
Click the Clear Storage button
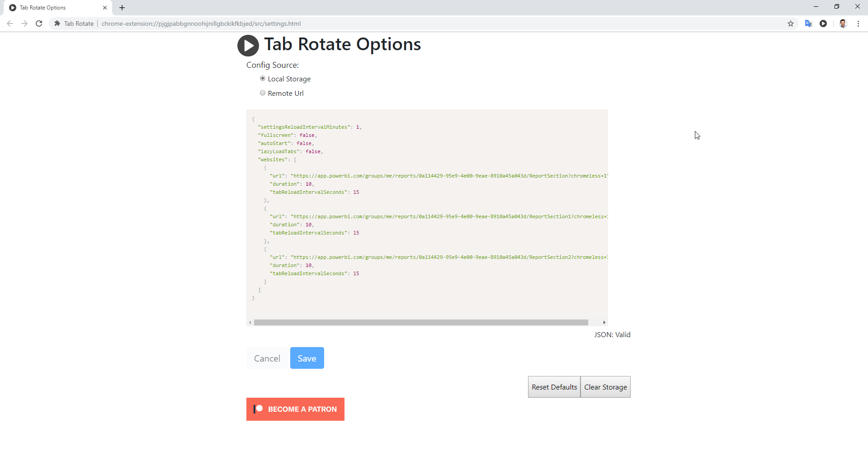coord(605,387)
